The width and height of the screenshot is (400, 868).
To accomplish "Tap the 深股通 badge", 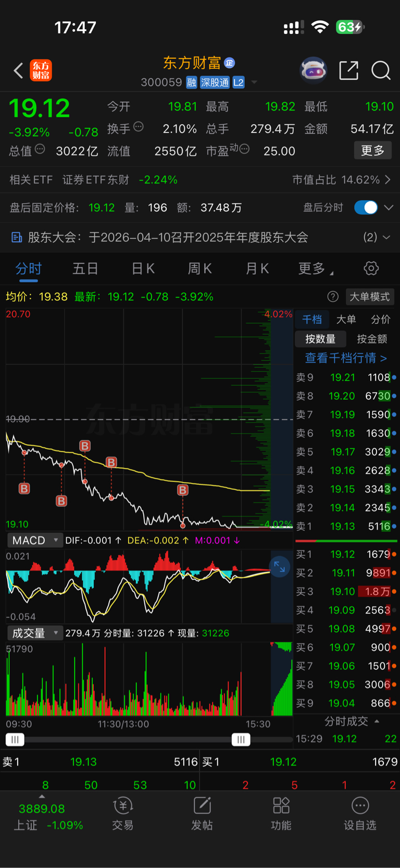I will [215, 82].
